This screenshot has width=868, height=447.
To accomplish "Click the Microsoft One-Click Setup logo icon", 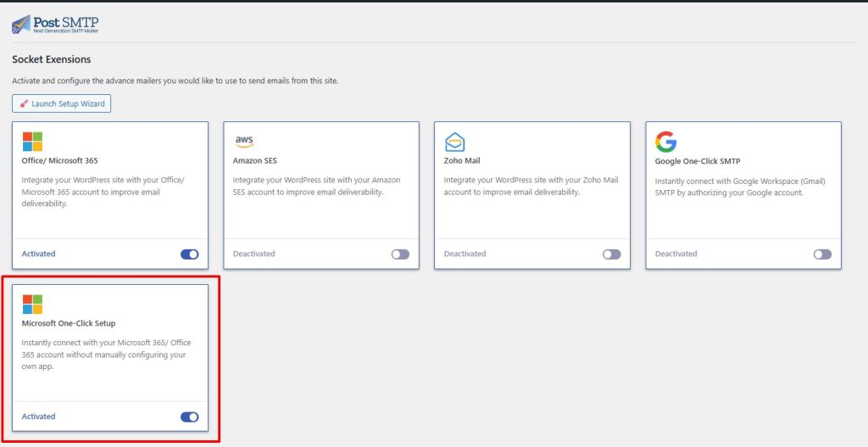I will coord(32,305).
